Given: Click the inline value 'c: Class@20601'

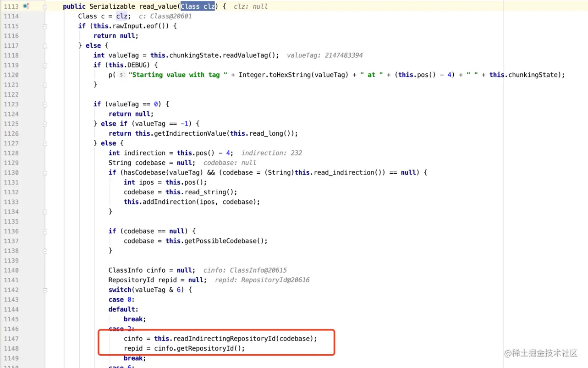Looking at the screenshot, I should tap(165, 16).
